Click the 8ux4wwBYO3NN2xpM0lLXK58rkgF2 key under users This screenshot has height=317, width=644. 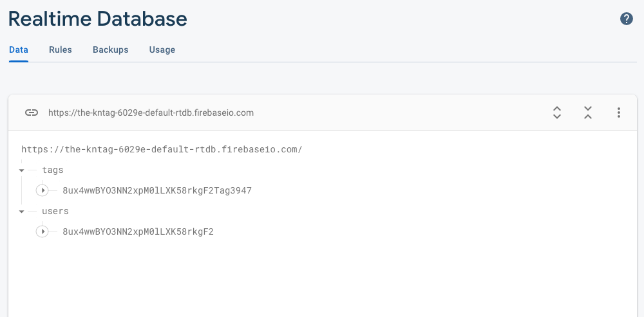tap(138, 231)
